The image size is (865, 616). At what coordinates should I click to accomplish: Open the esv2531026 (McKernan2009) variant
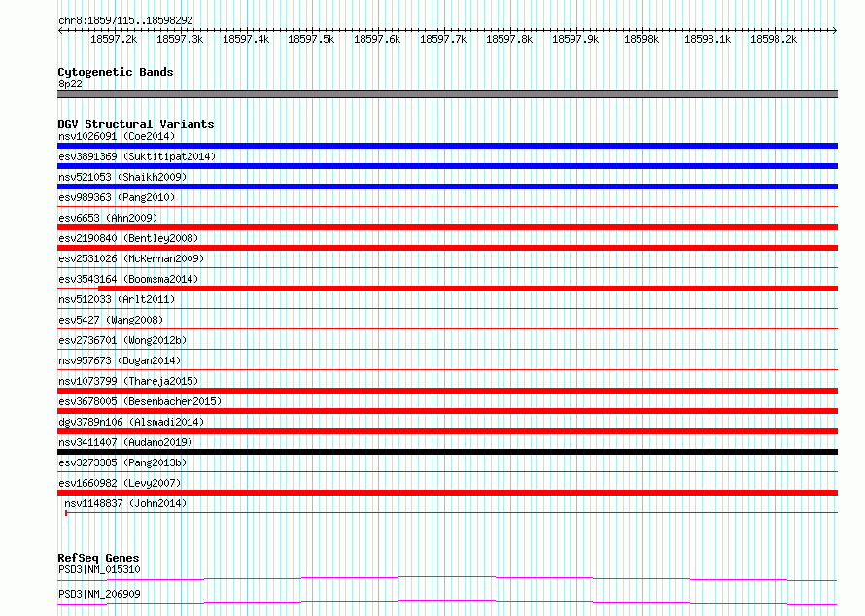[131, 258]
